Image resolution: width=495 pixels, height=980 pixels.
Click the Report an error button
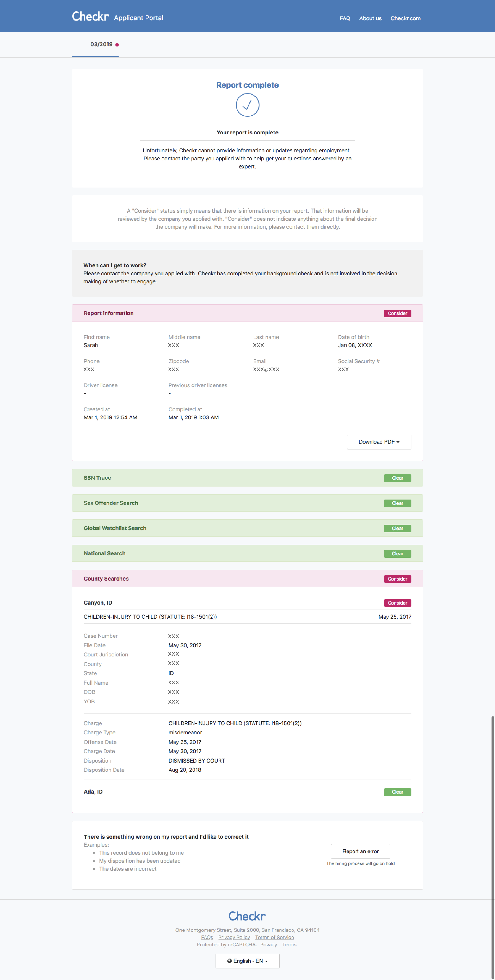click(360, 851)
